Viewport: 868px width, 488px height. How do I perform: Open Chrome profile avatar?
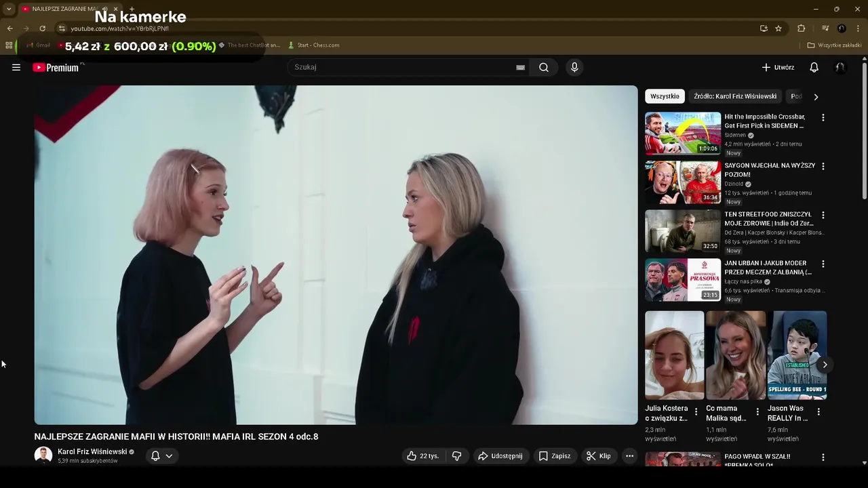point(842,28)
